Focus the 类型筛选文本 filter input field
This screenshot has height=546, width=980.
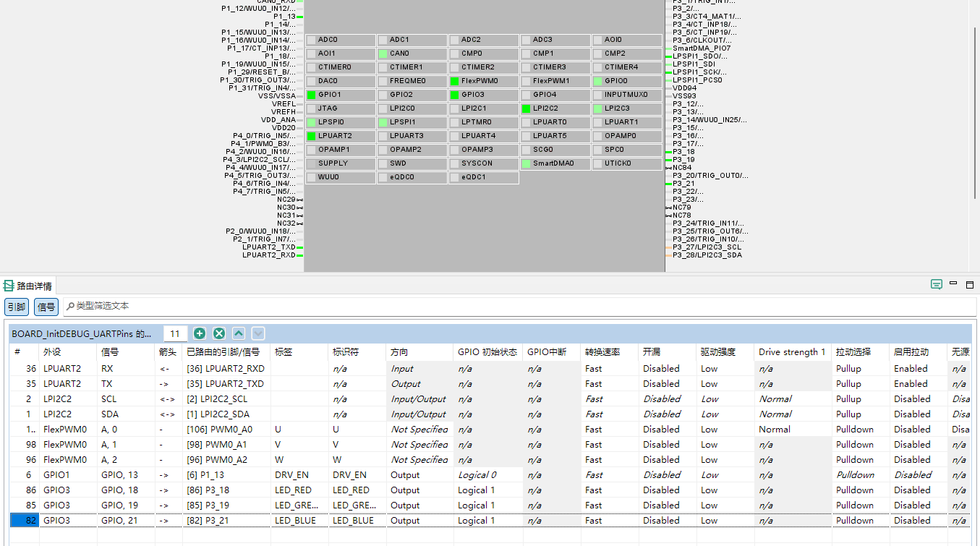point(506,307)
